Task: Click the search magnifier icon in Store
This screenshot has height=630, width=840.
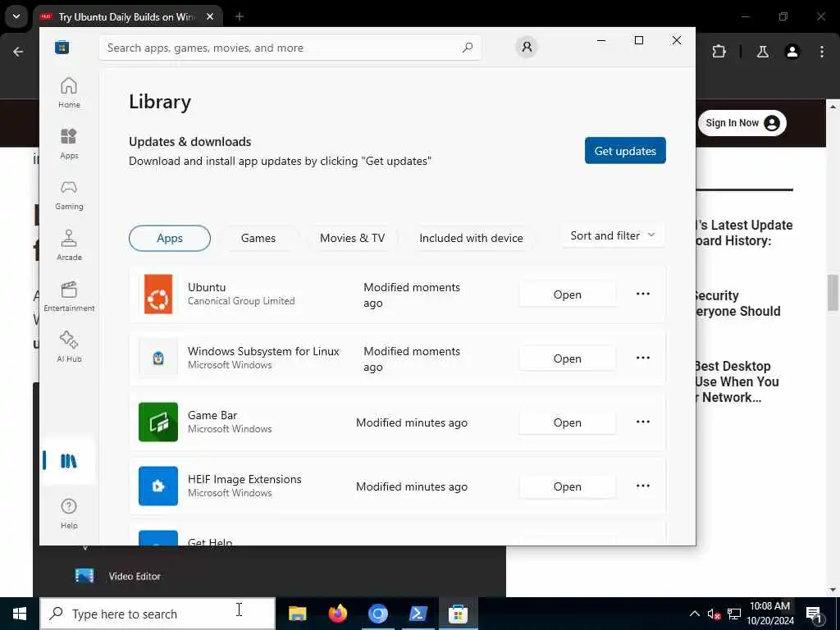Action: coord(467,47)
